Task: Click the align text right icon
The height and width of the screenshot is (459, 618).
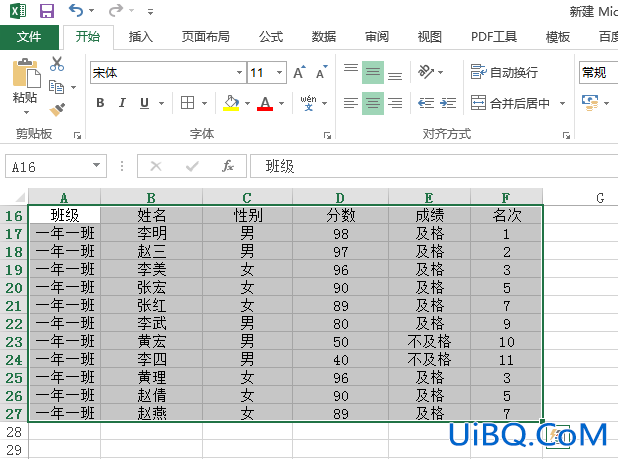Action: [x=395, y=103]
